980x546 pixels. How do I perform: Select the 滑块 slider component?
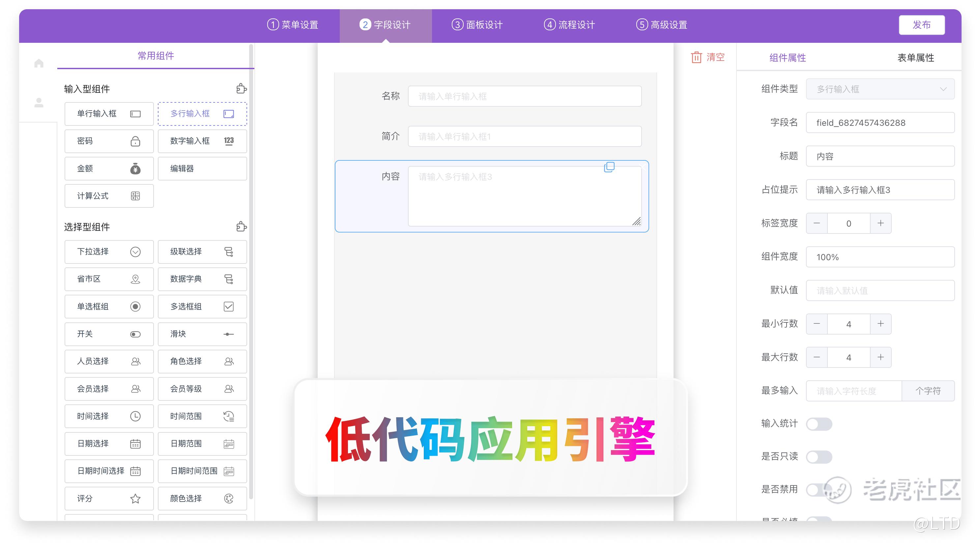point(202,334)
